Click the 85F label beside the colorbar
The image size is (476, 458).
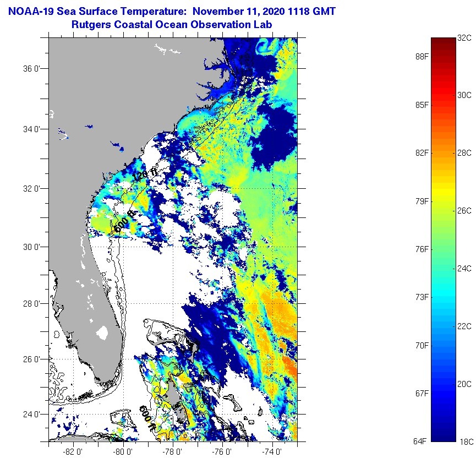(422, 105)
